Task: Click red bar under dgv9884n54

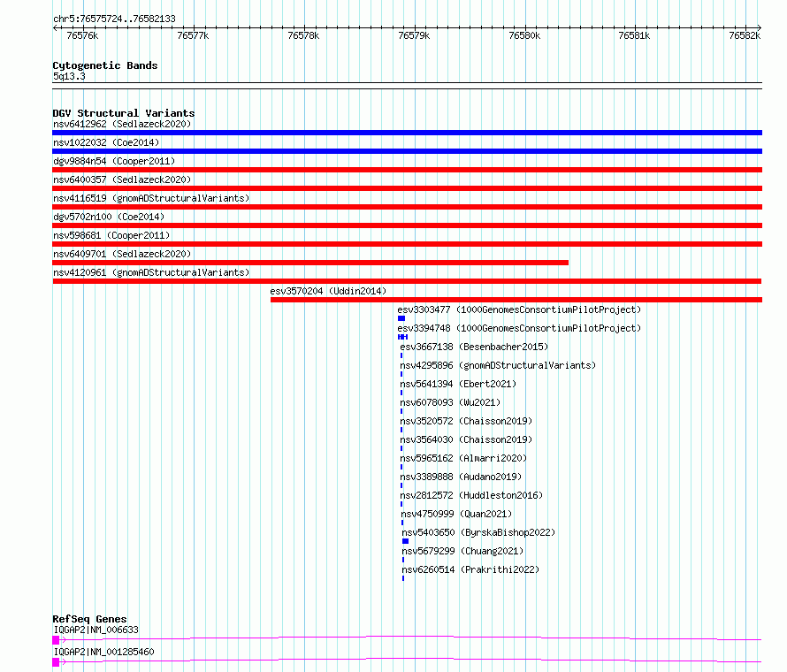Action: 407,170
